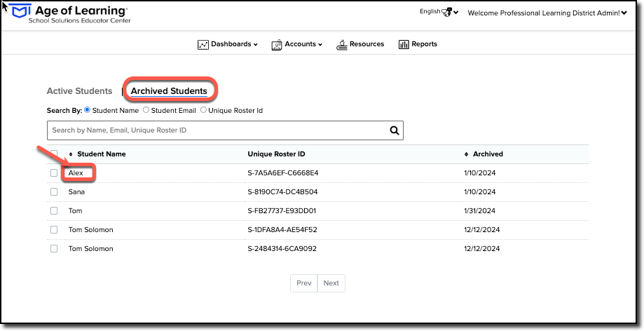Click the student name Alex

pos(76,173)
